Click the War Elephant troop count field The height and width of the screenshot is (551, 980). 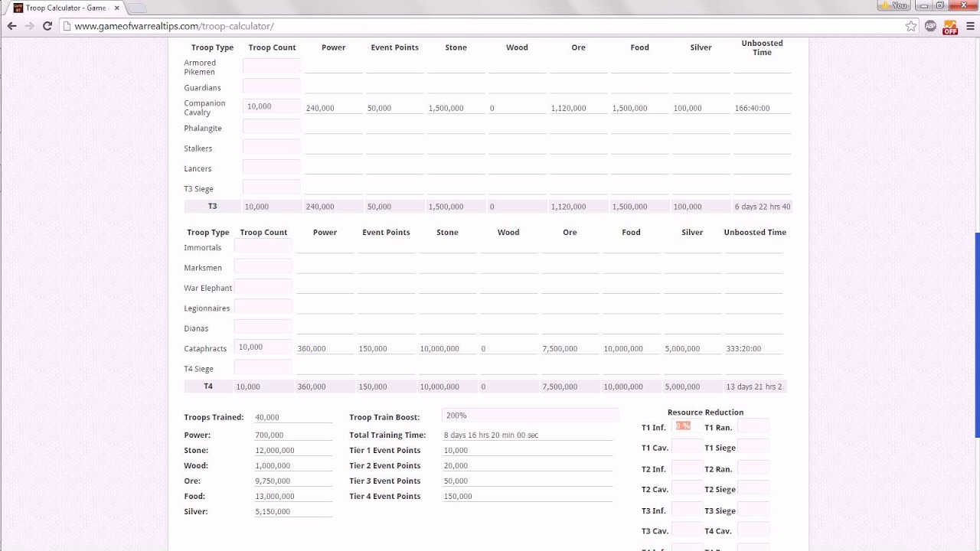(x=263, y=286)
